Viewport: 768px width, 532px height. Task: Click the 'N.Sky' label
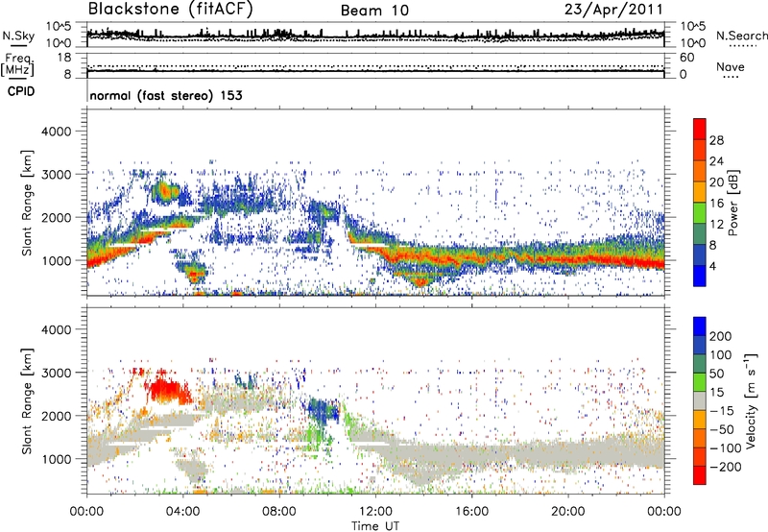pos(18,36)
